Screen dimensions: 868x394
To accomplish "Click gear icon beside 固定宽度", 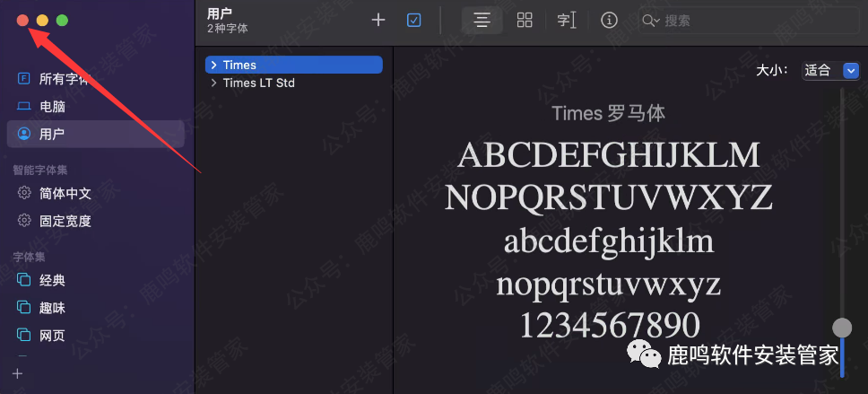I will coord(24,221).
